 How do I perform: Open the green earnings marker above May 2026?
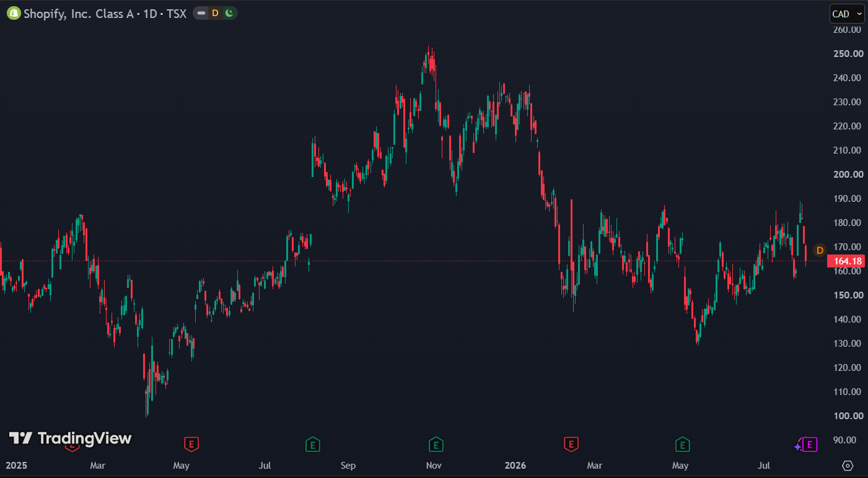point(682,443)
